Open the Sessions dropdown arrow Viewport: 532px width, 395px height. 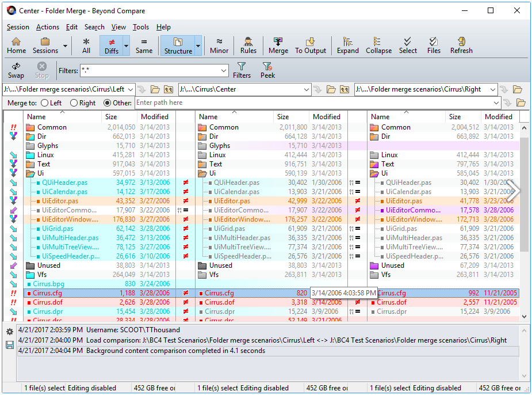coord(65,45)
